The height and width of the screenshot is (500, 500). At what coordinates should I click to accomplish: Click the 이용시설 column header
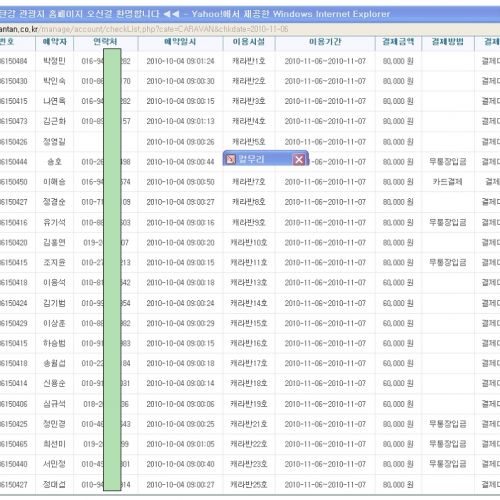click(x=249, y=42)
